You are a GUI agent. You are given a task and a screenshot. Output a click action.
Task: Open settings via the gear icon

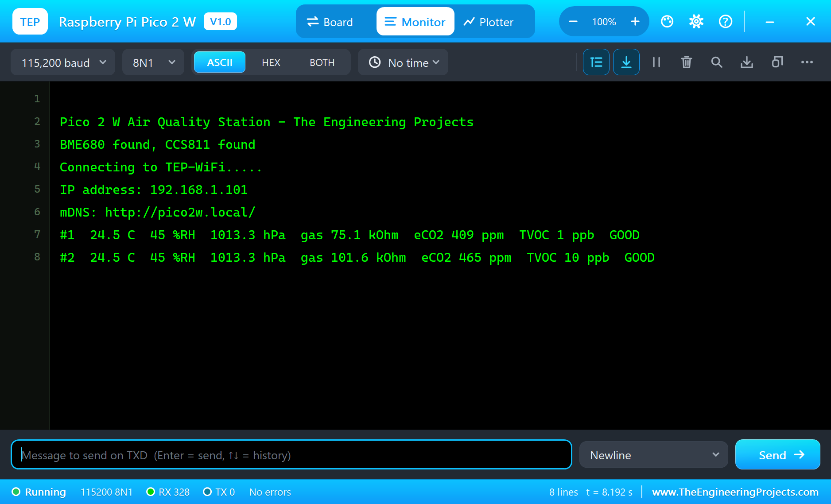tap(696, 21)
